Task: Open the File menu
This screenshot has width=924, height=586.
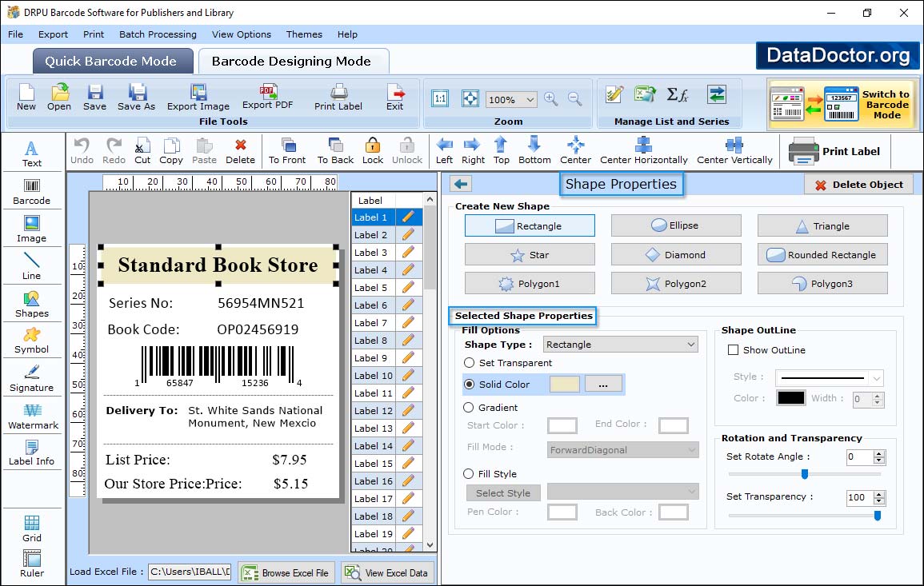Action: tap(16, 34)
